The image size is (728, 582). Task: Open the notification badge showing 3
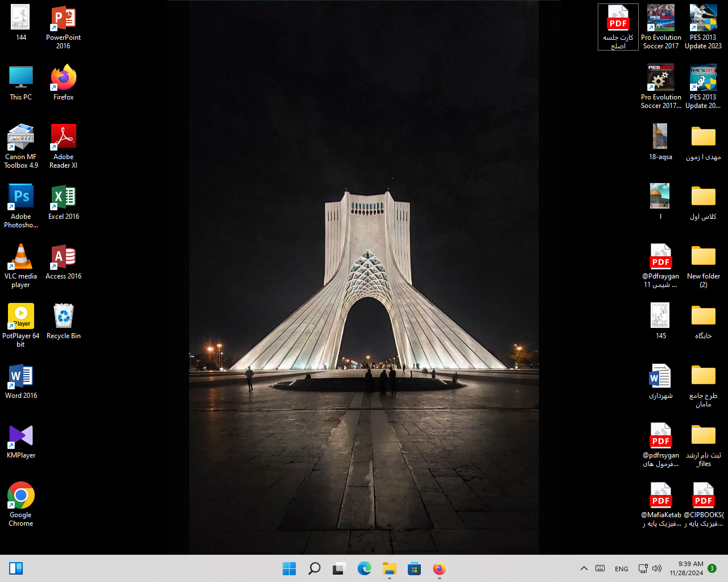coord(712,568)
